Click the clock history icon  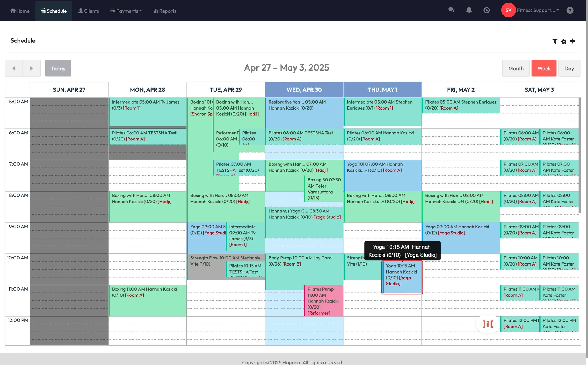(486, 10)
